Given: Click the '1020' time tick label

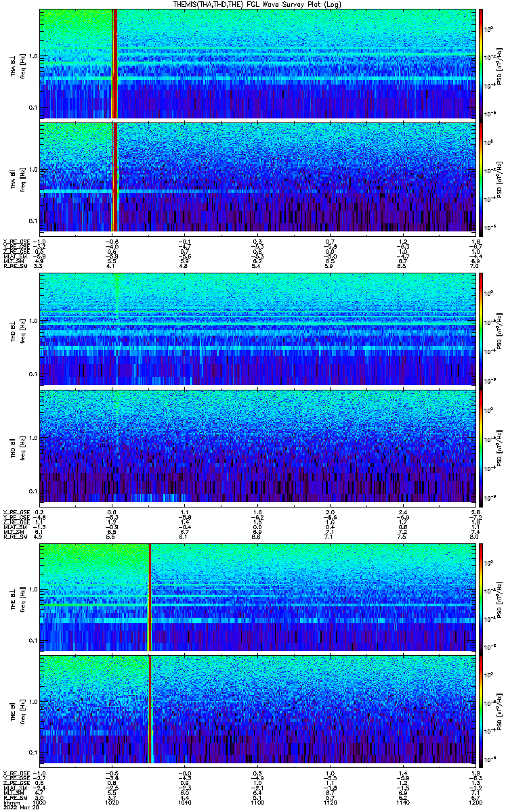Looking at the screenshot, I should pos(112,803).
